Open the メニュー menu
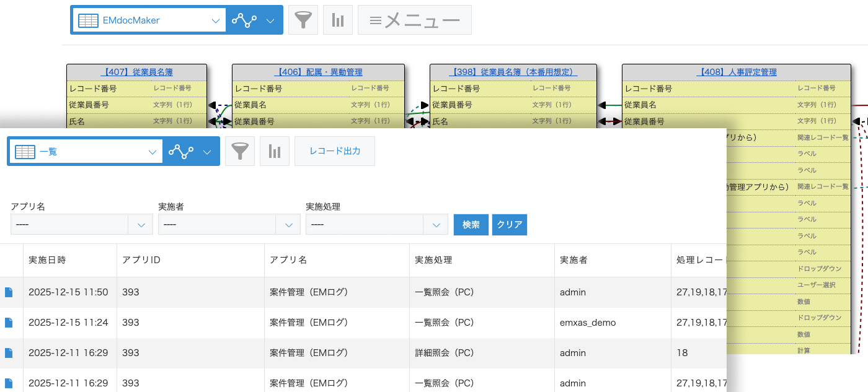The width and height of the screenshot is (868, 392). 413,19
